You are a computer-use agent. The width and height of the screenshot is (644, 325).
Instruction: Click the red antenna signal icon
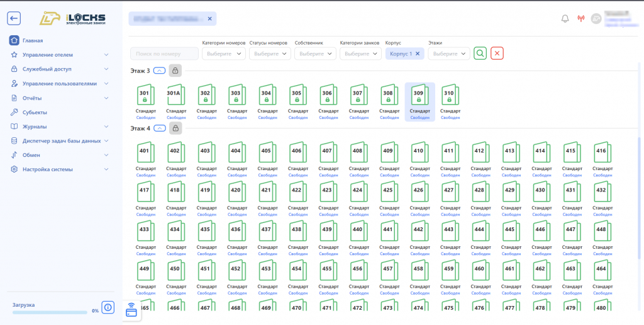pos(580,18)
